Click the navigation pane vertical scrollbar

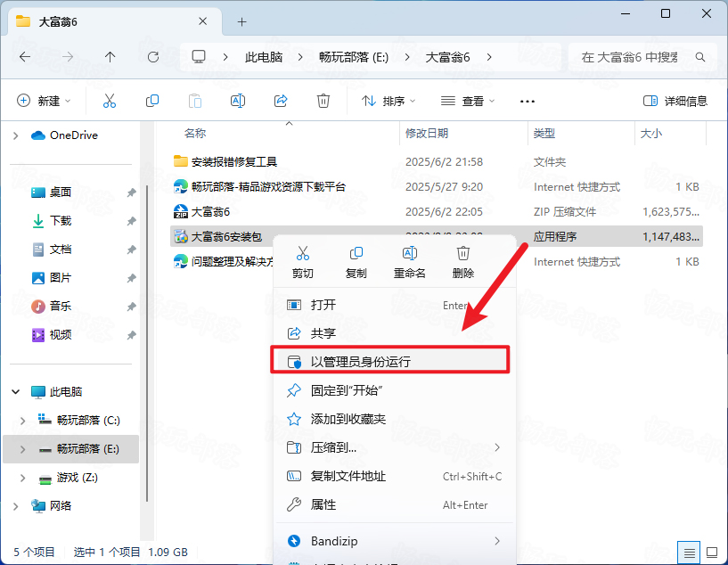(147, 344)
